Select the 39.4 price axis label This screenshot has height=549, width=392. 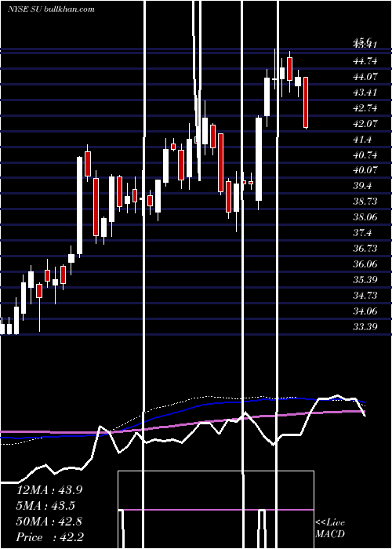pos(363,186)
